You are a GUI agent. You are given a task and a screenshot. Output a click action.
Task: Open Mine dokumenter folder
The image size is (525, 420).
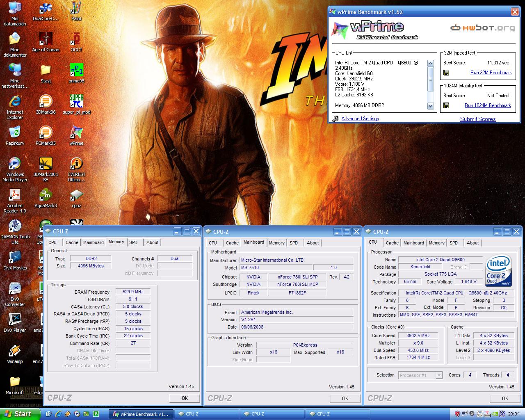pyautogui.click(x=15, y=45)
